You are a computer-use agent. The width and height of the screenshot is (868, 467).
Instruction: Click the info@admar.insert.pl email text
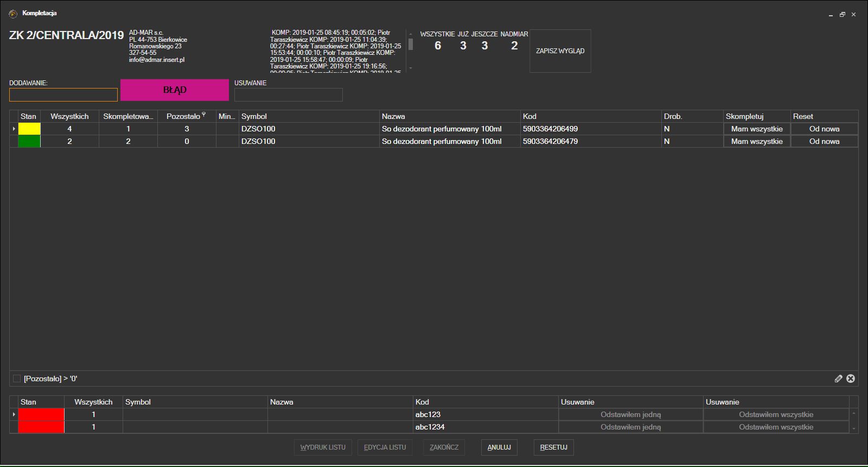tap(157, 60)
